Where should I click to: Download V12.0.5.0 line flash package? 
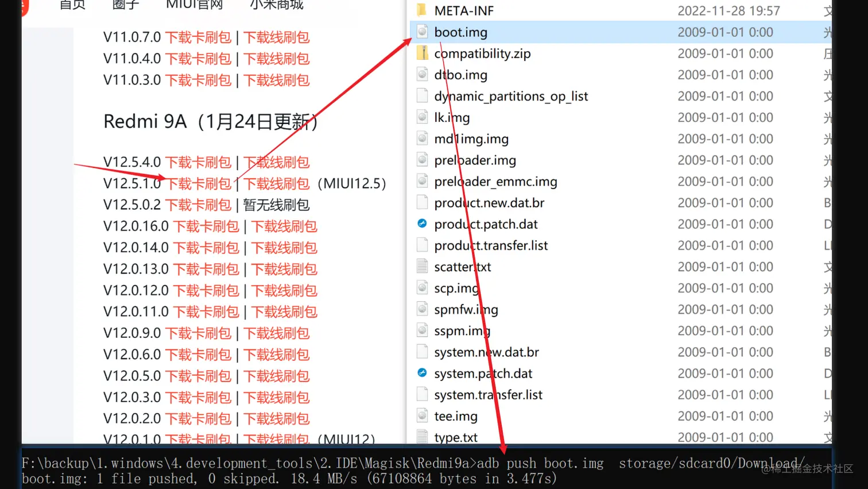(x=277, y=376)
